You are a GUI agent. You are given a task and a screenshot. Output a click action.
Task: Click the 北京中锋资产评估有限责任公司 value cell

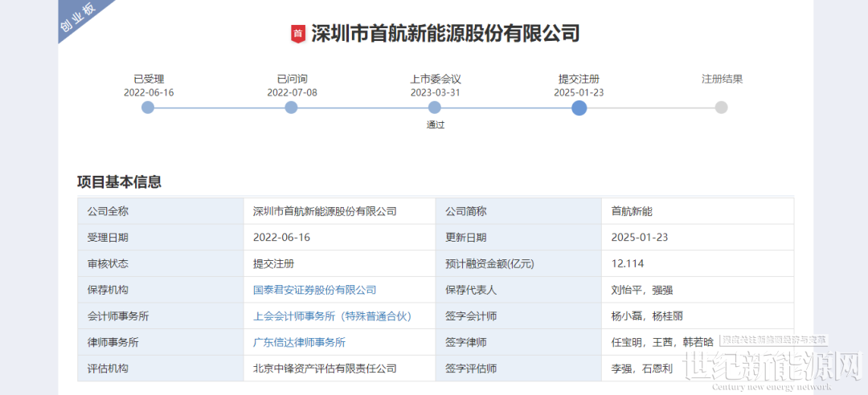pos(339,369)
